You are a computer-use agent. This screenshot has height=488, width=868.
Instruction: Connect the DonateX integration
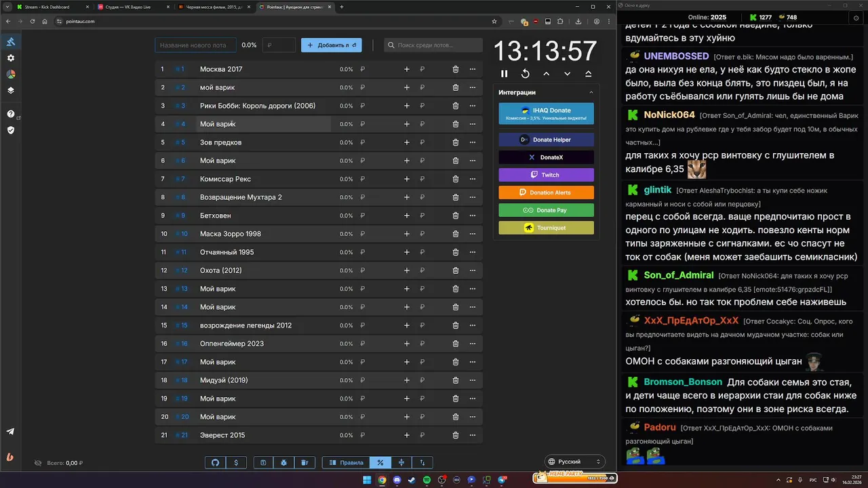point(546,157)
